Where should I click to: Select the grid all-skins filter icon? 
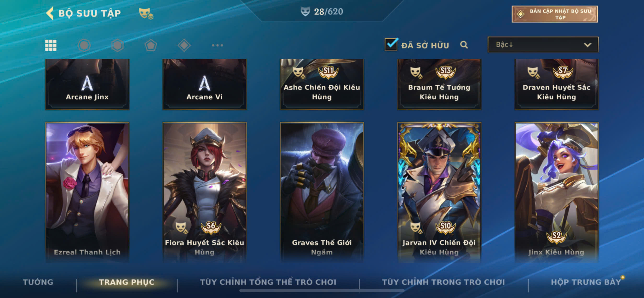tap(51, 45)
